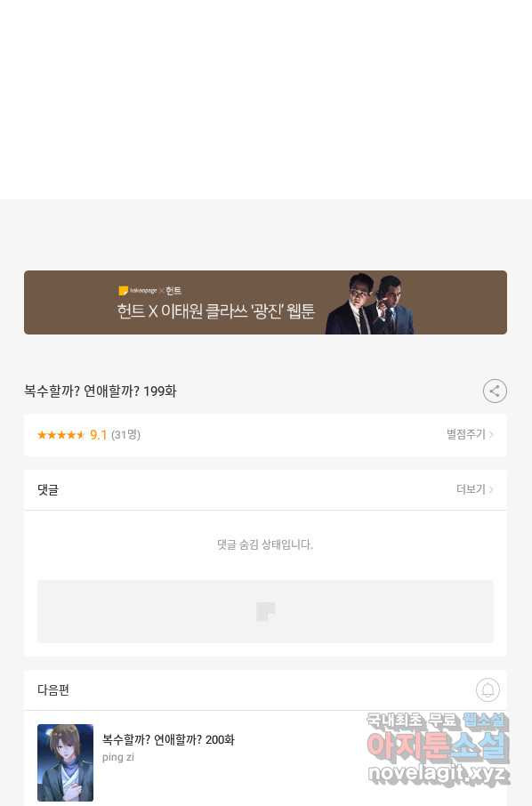This screenshot has height=806, width=532.
Task: Open the 헌트 X 이태원 클라쓰 banner
Action: (x=265, y=302)
